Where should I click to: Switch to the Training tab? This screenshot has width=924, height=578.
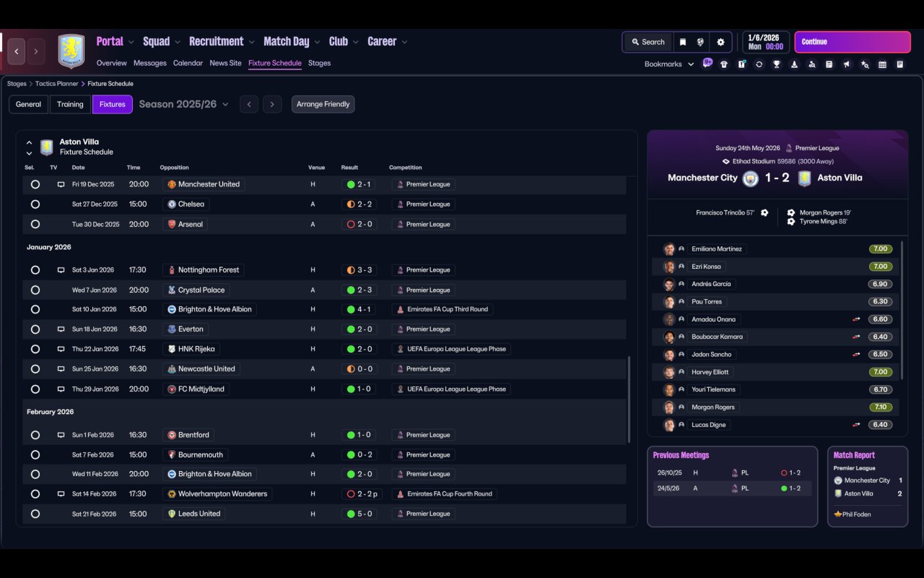70,105
